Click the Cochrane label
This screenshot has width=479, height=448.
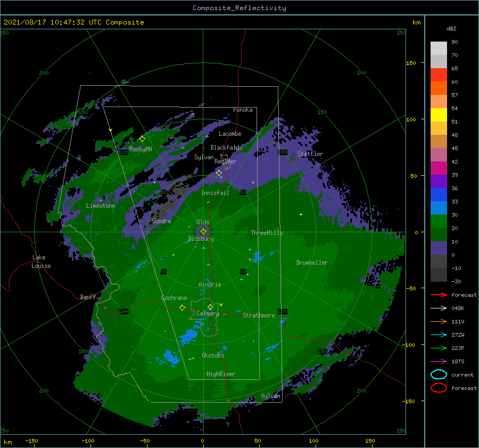click(174, 298)
